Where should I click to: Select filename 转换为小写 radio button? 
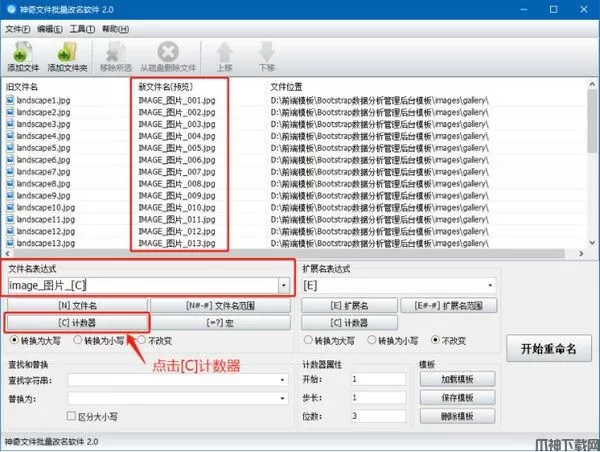(x=78, y=340)
